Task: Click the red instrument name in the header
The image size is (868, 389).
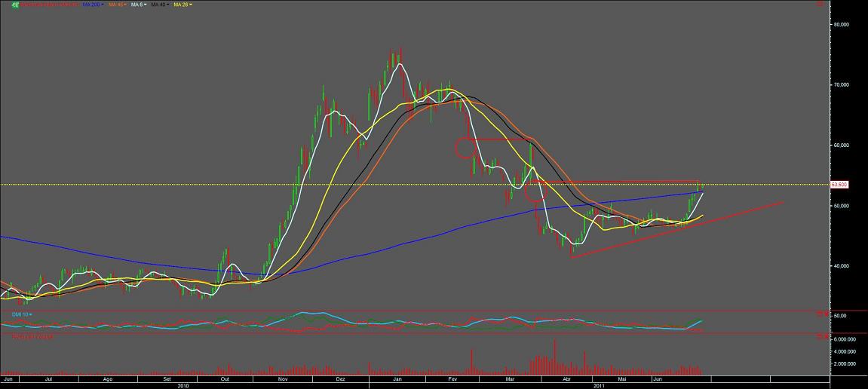Action: pos(50,5)
